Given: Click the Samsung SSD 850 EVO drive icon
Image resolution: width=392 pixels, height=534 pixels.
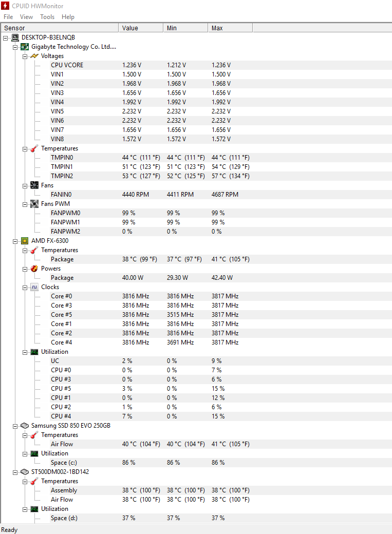Looking at the screenshot, I should point(25,426).
